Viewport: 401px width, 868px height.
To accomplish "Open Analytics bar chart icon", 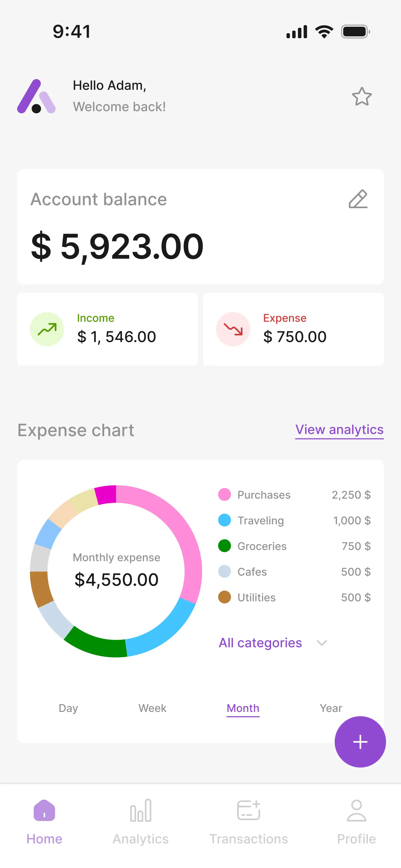I will [141, 810].
